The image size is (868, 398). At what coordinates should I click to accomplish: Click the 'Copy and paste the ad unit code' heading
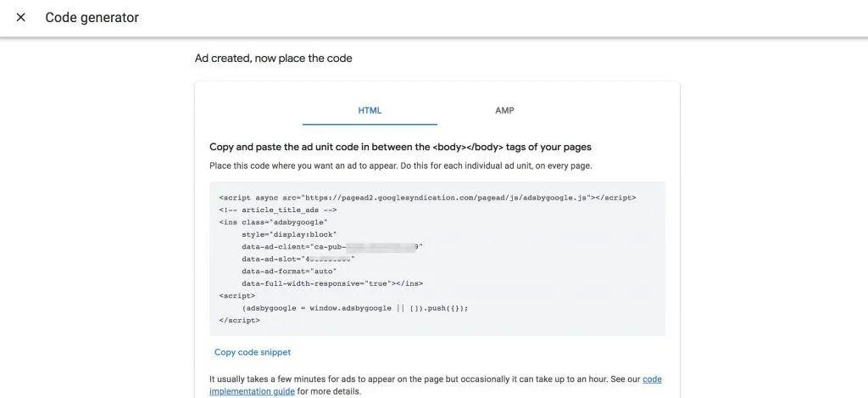(x=400, y=147)
